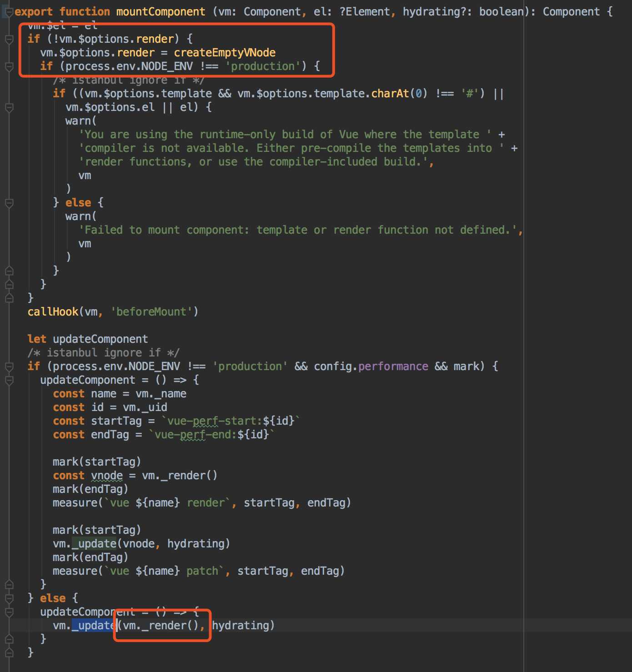Click the '?Element' type annotation
The height and width of the screenshot is (672, 632).
(x=365, y=12)
